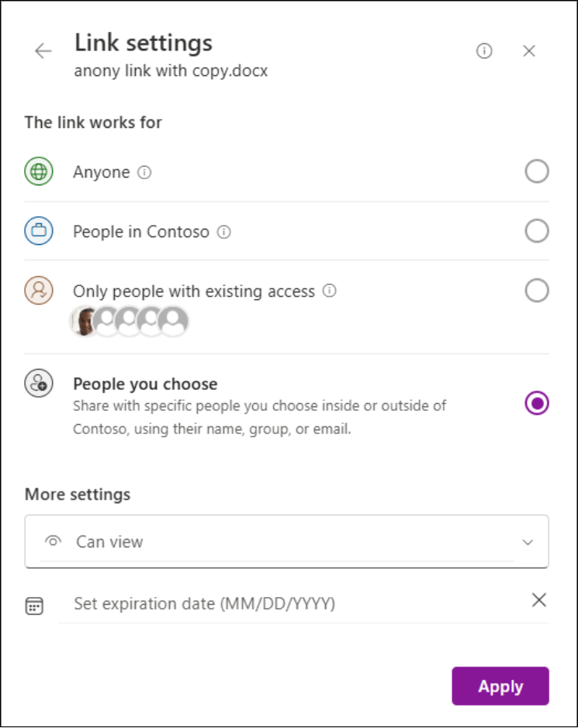Image resolution: width=578 pixels, height=728 pixels.
Task: Click the purple Apply button
Action: (x=500, y=686)
